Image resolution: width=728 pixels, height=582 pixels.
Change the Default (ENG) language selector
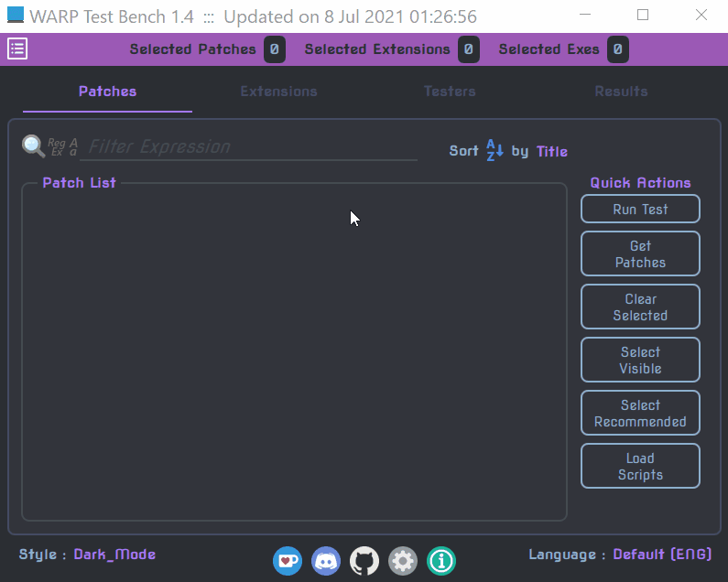(662, 555)
